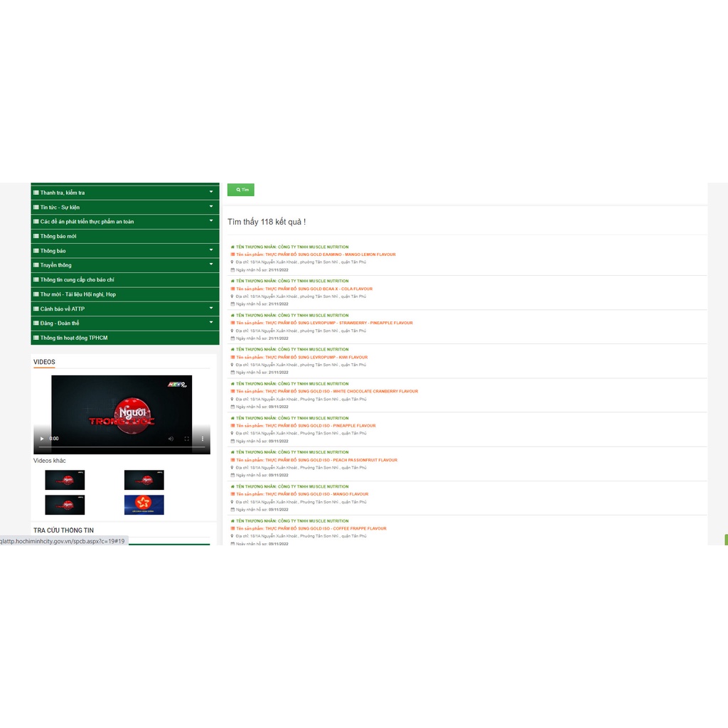Expand the Thông báo submenu arrow
The width and height of the screenshot is (728, 728).
(x=211, y=250)
